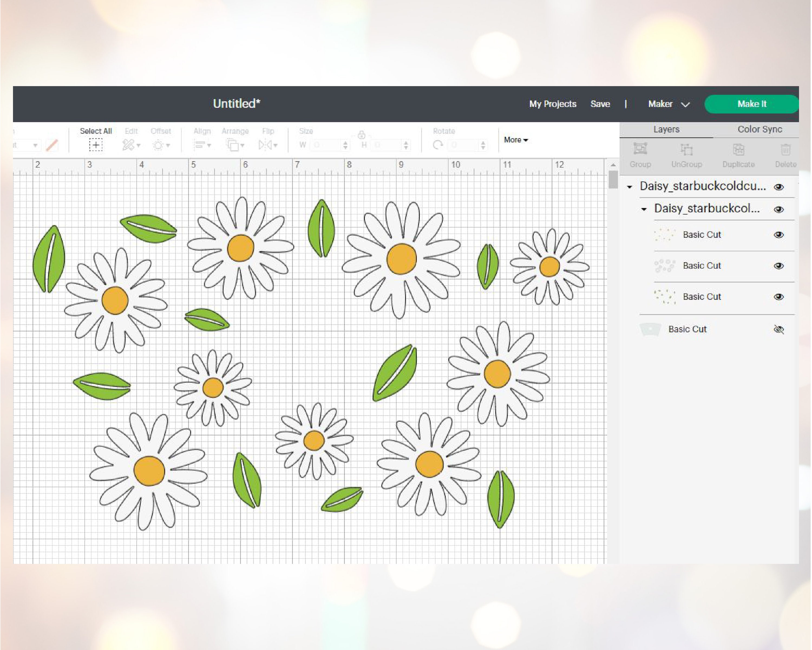Show the hidden Basic Cut cup layer
Screen dimensions: 812x650
coord(779,329)
